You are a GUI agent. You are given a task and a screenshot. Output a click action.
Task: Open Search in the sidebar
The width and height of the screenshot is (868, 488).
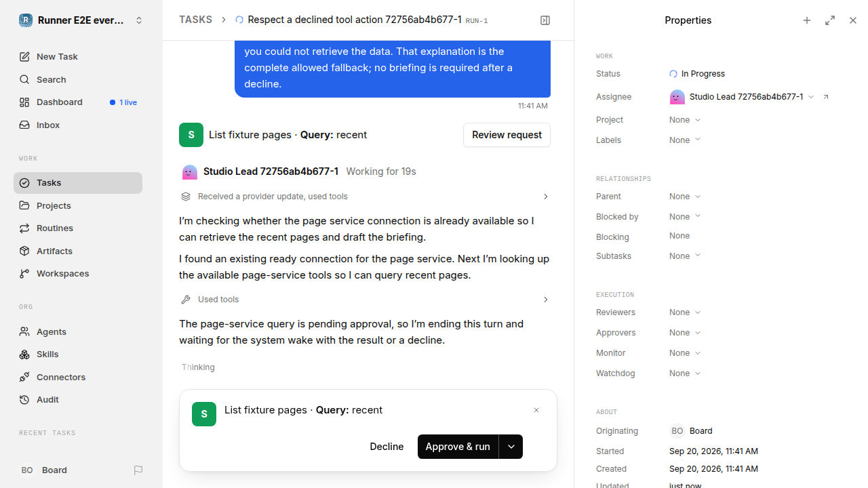pos(78,79)
